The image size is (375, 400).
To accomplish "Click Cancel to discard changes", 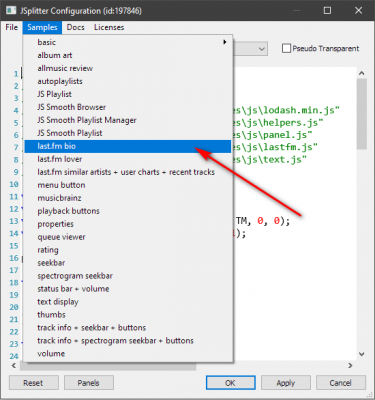I will coord(341,383).
